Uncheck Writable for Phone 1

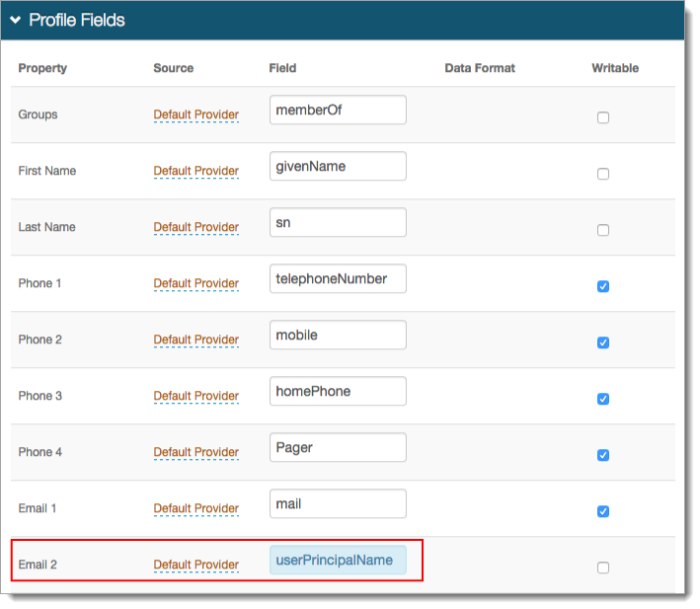coord(603,286)
